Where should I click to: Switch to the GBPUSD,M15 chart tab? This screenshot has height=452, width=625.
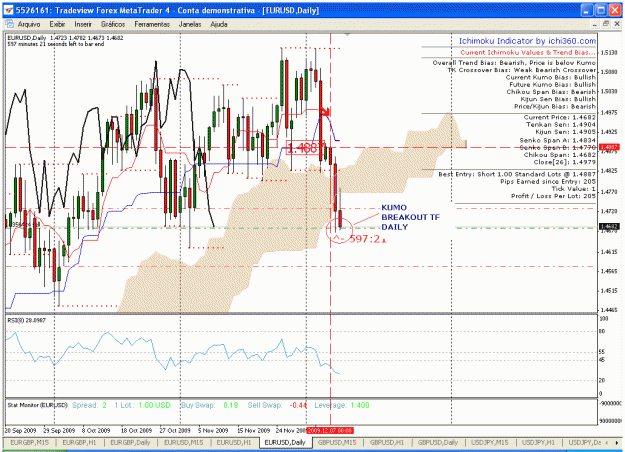pyautogui.click(x=337, y=442)
